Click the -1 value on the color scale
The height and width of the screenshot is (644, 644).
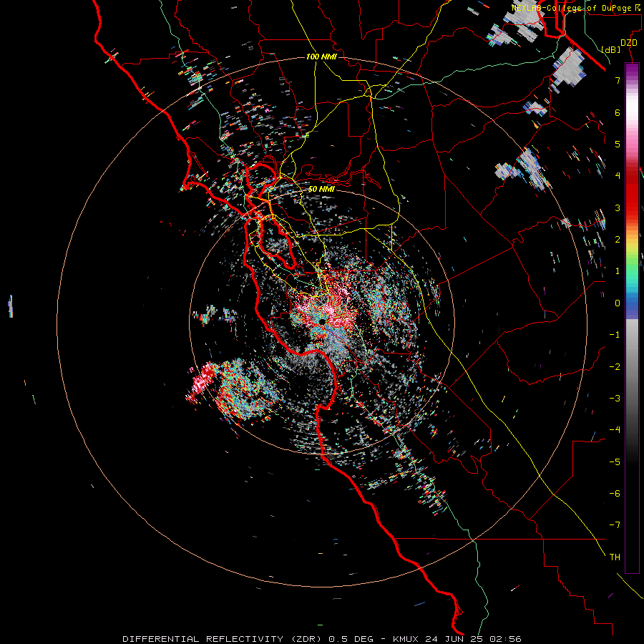pos(615,335)
